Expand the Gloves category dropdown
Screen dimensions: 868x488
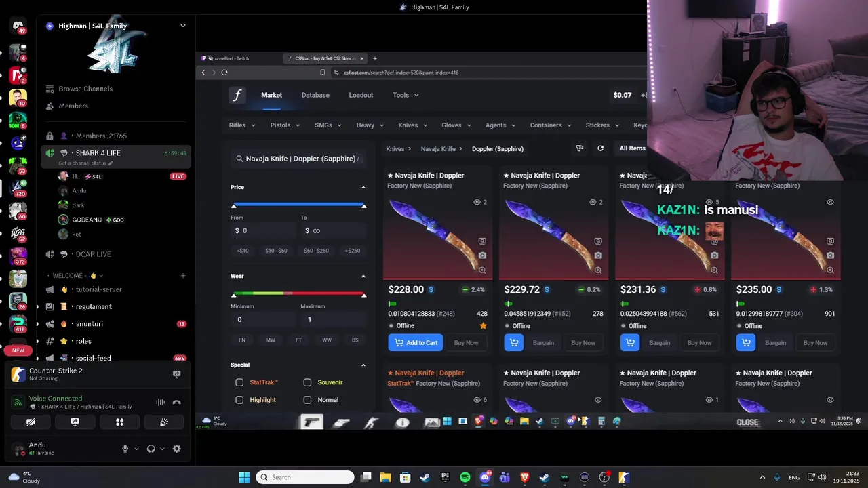456,125
